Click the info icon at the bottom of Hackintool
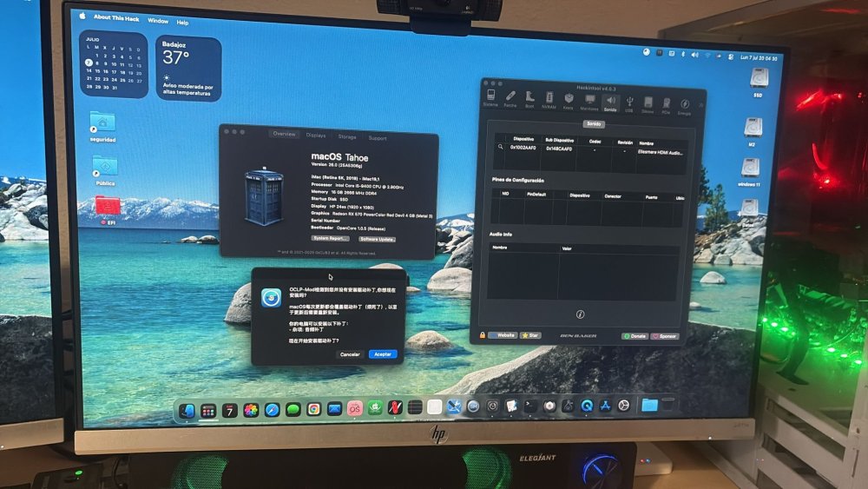The image size is (868, 489). 580,314
